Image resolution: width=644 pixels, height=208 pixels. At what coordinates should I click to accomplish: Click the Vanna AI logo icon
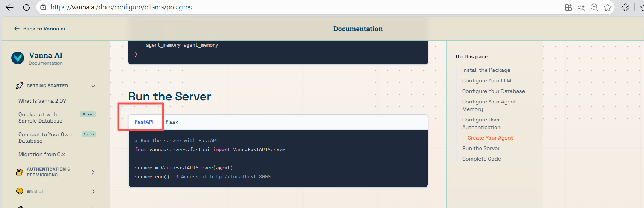pos(18,58)
